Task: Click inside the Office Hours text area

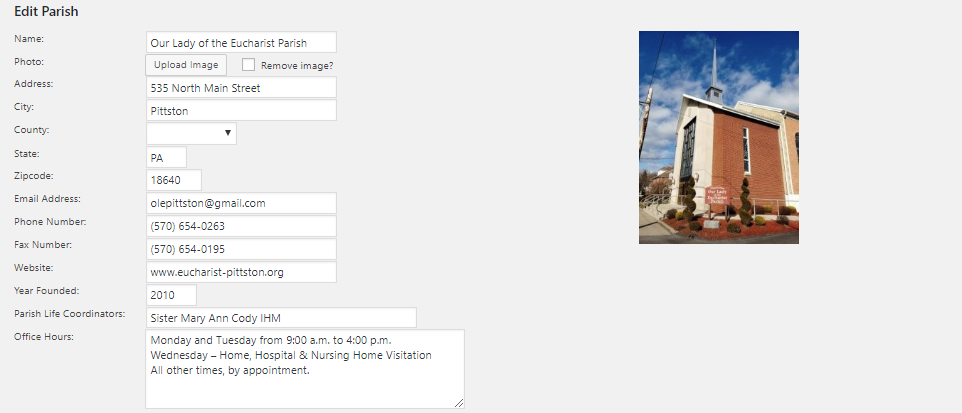Action: pyautogui.click(x=305, y=369)
